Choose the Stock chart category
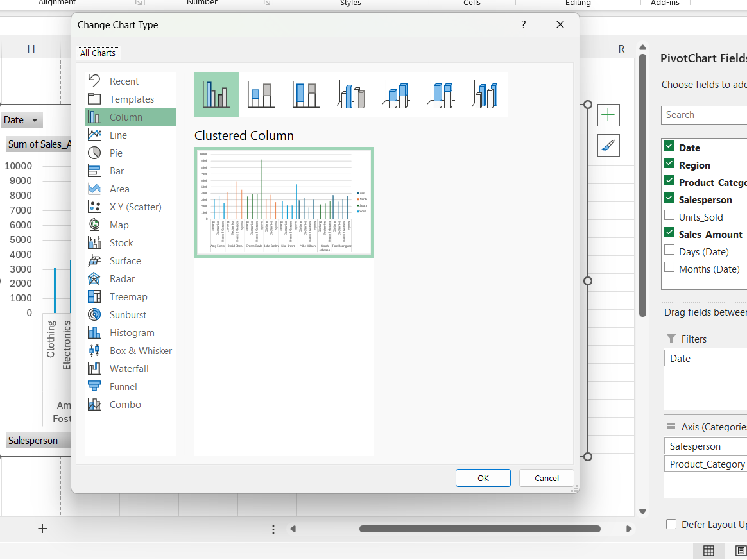This screenshot has height=560, width=747. pyautogui.click(x=130, y=243)
